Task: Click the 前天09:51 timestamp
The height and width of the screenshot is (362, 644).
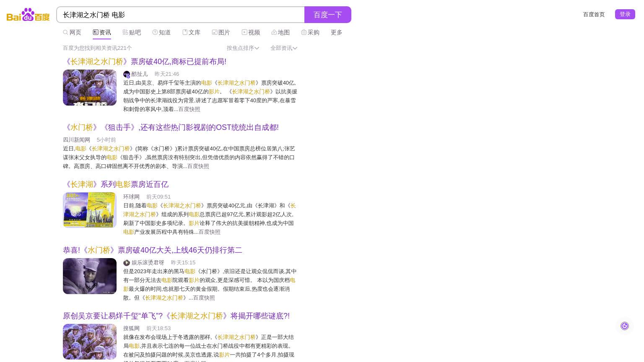Action: pos(158,197)
